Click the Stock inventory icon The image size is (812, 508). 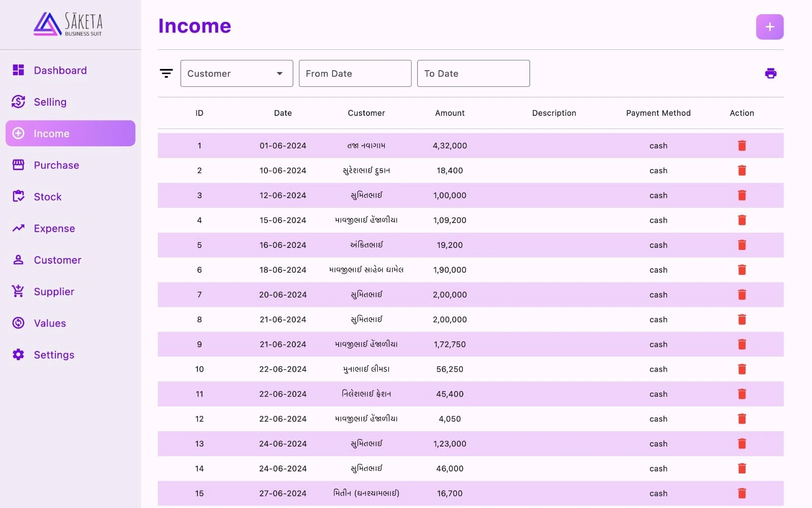[18, 196]
